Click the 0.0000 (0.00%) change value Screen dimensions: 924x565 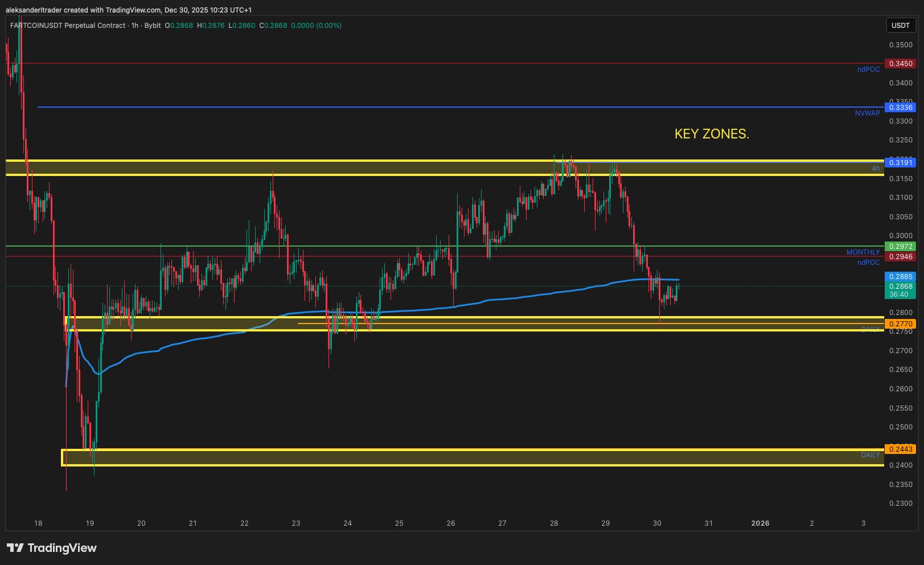[x=317, y=26]
